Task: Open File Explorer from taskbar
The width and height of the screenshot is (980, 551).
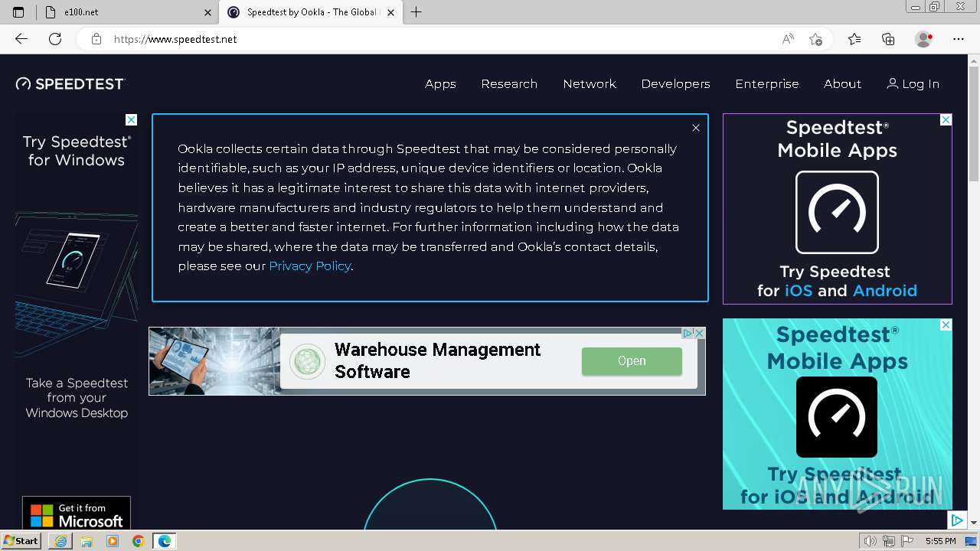Action: pyautogui.click(x=87, y=541)
